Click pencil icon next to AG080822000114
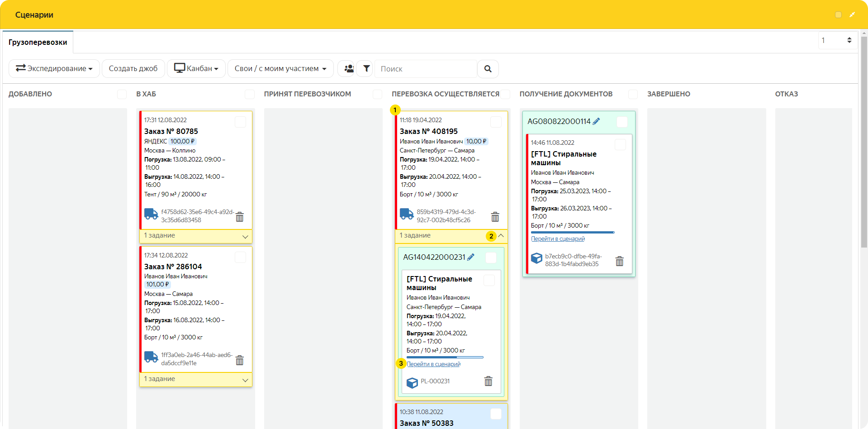The width and height of the screenshot is (868, 429). (596, 121)
